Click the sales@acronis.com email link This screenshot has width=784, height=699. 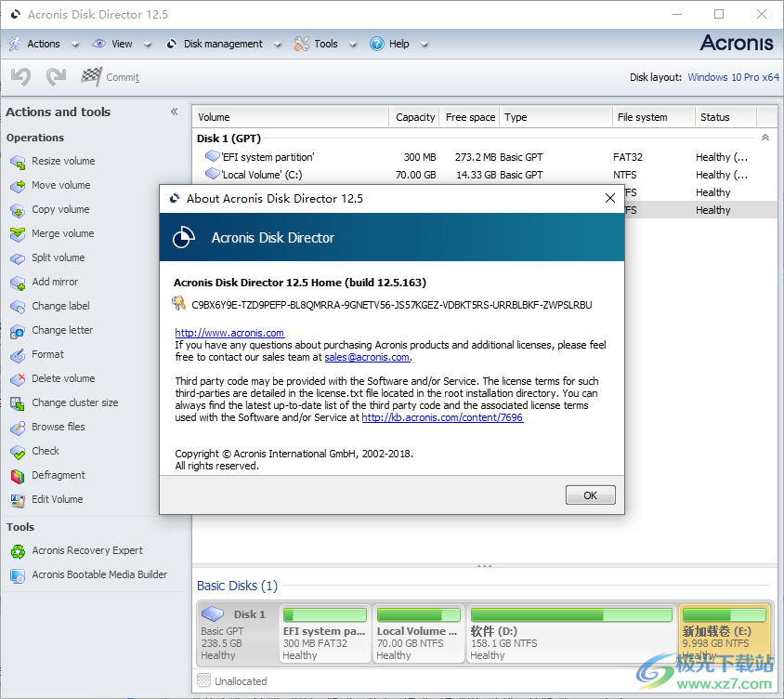coord(367,357)
